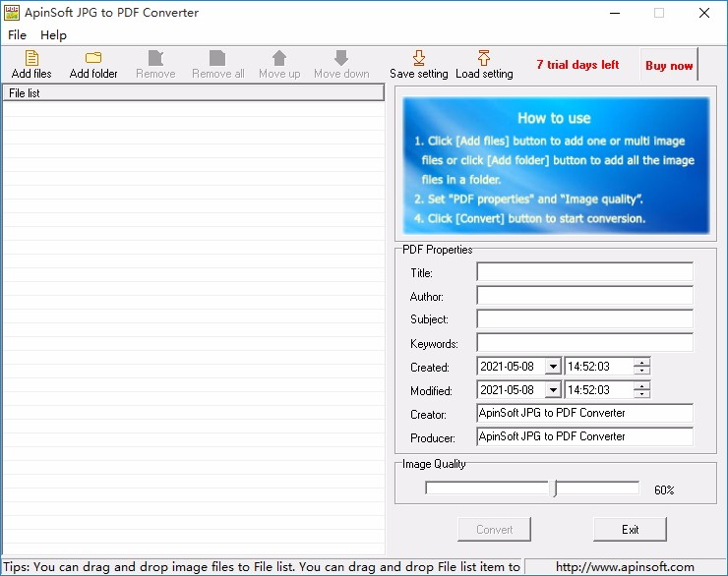Viewport: 728px width, 576px height.
Task: Click the Exit button
Action: coord(630,529)
